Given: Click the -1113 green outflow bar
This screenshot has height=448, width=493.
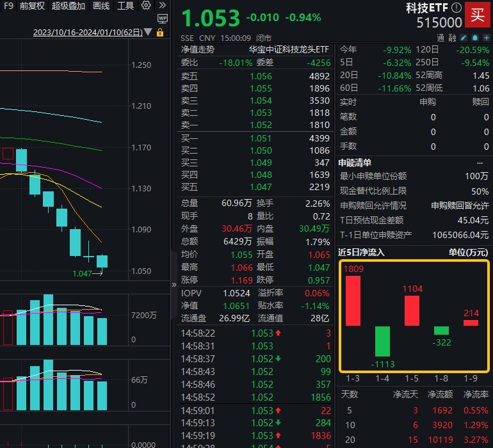Looking at the screenshot, I should click(x=382, y=341).
